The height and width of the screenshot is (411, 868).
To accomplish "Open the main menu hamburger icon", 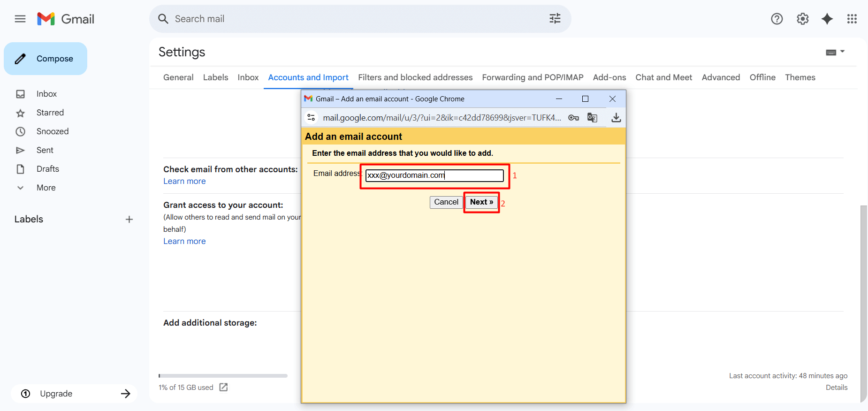I will (20, 19).
